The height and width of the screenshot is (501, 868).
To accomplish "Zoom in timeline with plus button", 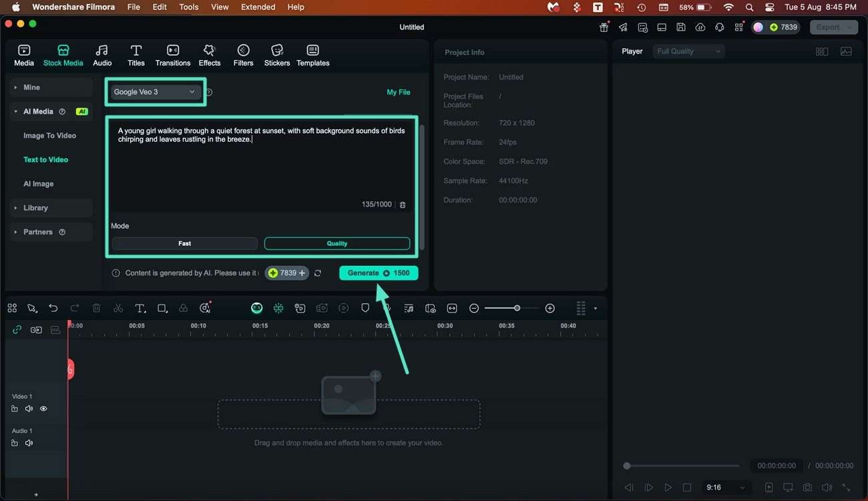I will pyautogui.click(x=550, y=308).
